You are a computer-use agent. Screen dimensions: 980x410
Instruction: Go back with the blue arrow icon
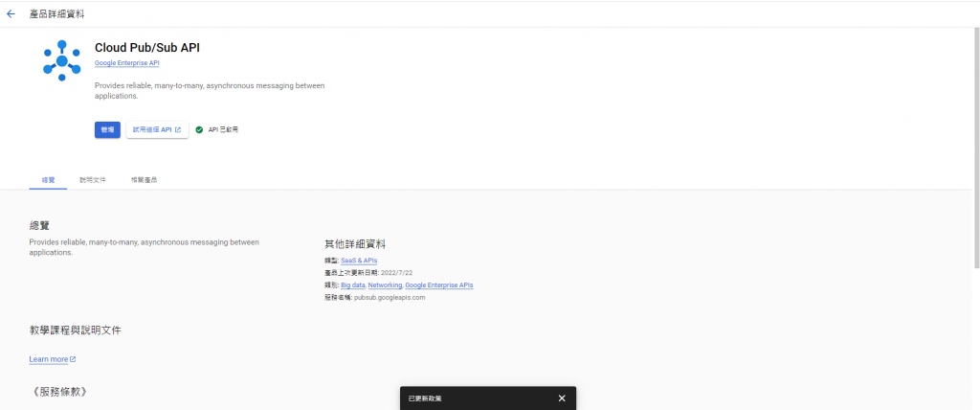pyautogui.click(x=11, y=13)
